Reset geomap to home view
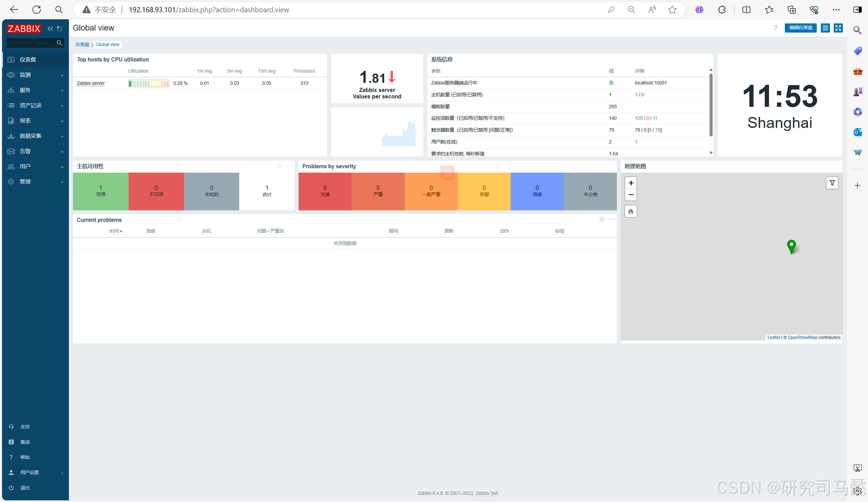The height and width of the screenshot is (502, 868). click(631, 211)
